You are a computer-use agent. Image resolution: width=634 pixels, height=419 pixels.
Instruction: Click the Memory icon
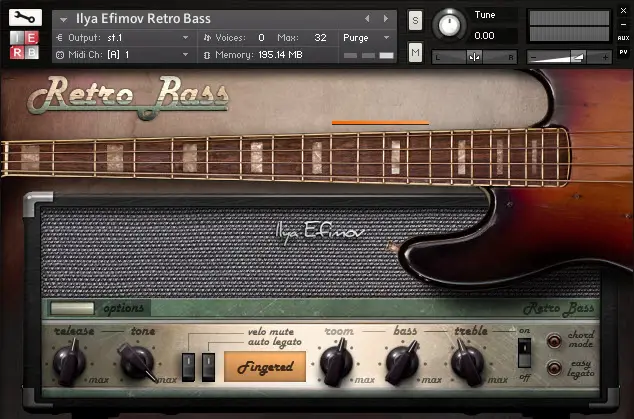point(207,55)
